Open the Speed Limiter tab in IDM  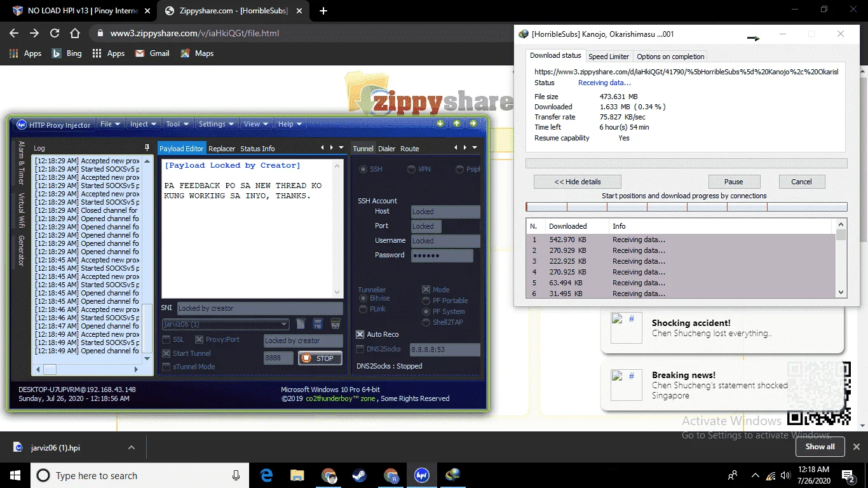pos(609,57)
